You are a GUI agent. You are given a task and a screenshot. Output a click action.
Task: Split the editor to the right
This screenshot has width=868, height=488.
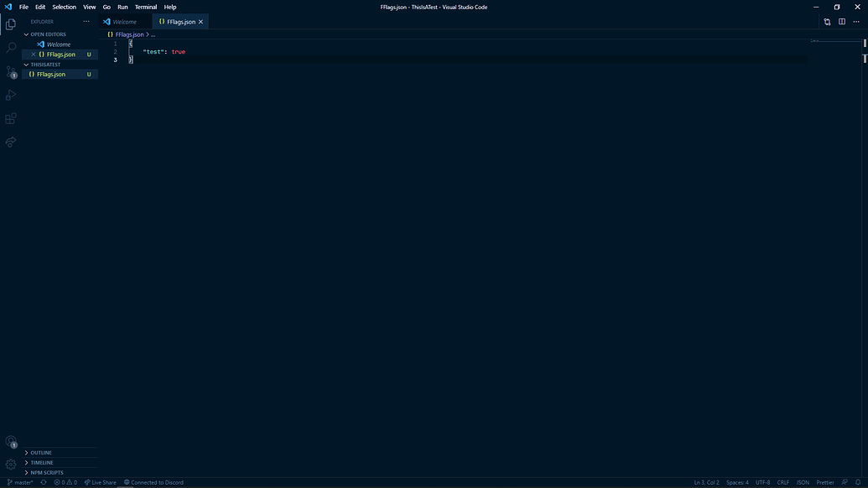point(842,22)
